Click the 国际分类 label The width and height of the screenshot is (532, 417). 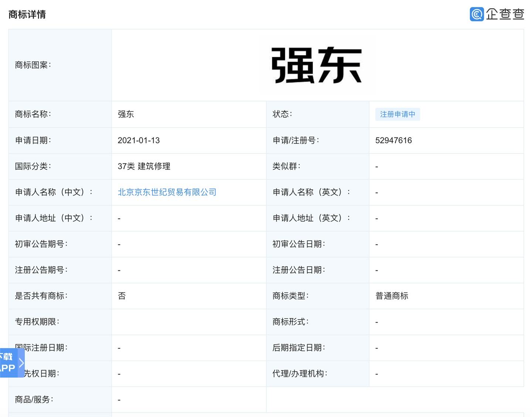tap(33, 166)
